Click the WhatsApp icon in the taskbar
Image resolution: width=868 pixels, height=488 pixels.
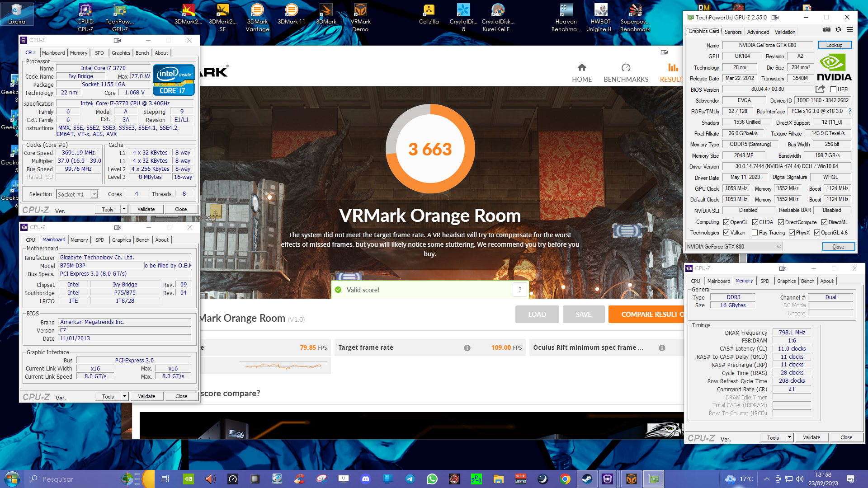coord(432,479)
